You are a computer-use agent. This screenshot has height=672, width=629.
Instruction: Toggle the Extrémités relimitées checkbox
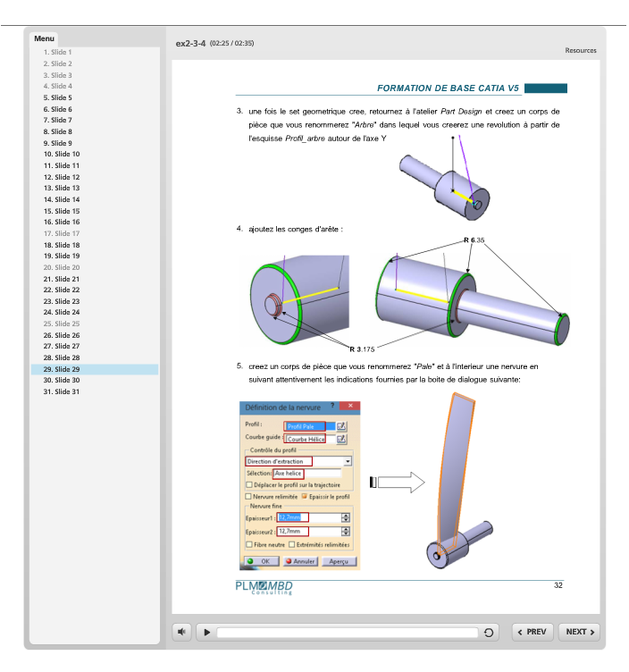(292, 544)
